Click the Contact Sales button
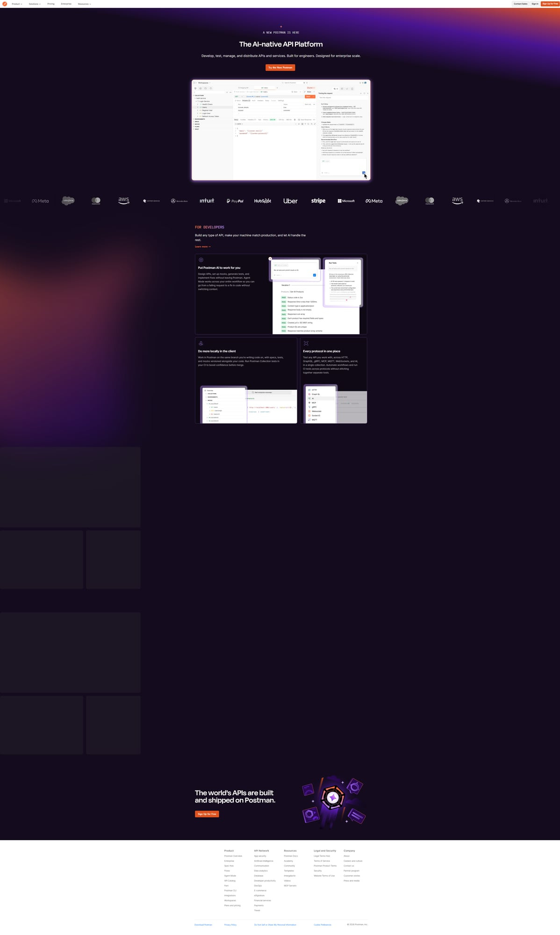The width and height of the screenshot is (560, 935). click(x=520, y=4)
